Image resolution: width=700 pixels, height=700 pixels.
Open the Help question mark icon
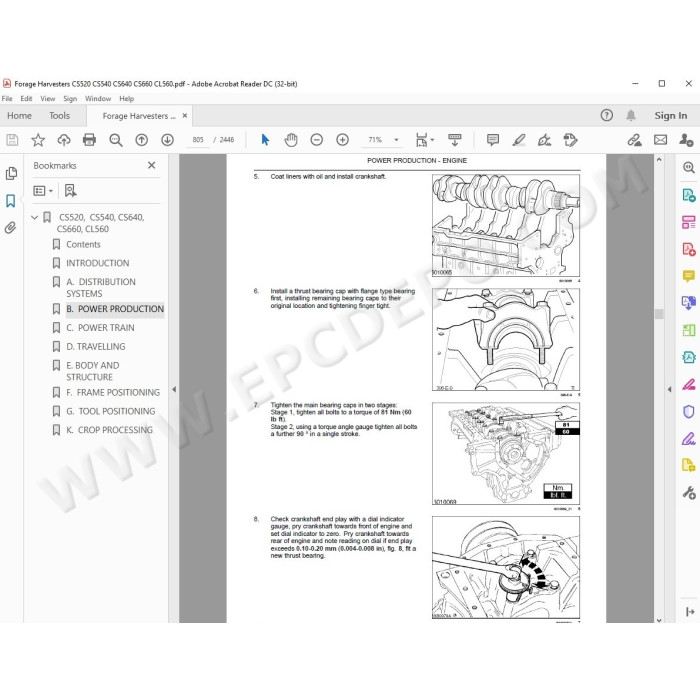[606, 116]
